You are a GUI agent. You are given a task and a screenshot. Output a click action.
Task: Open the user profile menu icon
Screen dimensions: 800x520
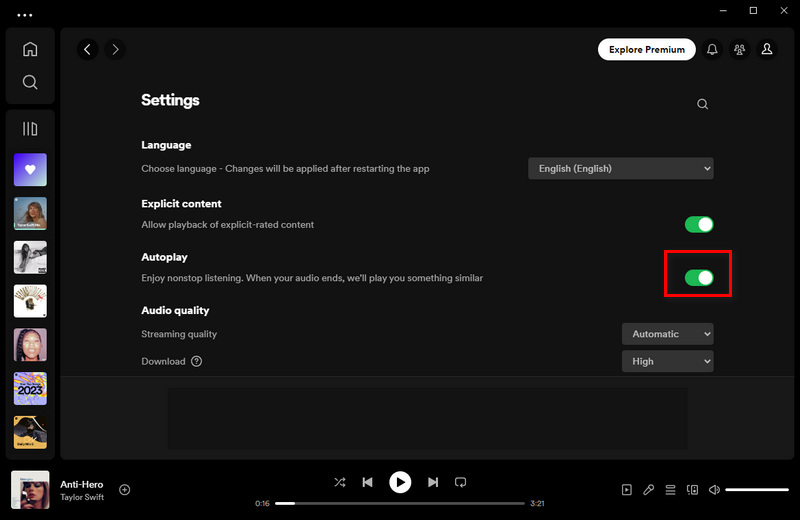coord(767,49)
